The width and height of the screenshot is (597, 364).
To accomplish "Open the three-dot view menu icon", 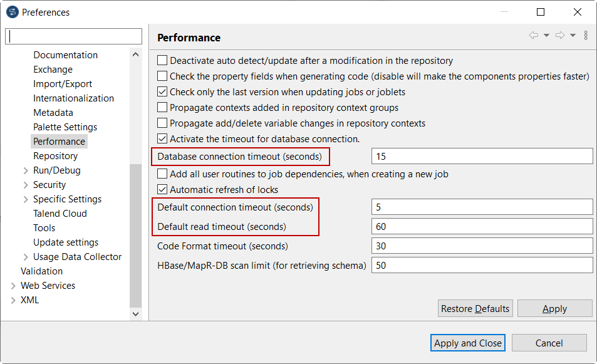I will 586,36.
